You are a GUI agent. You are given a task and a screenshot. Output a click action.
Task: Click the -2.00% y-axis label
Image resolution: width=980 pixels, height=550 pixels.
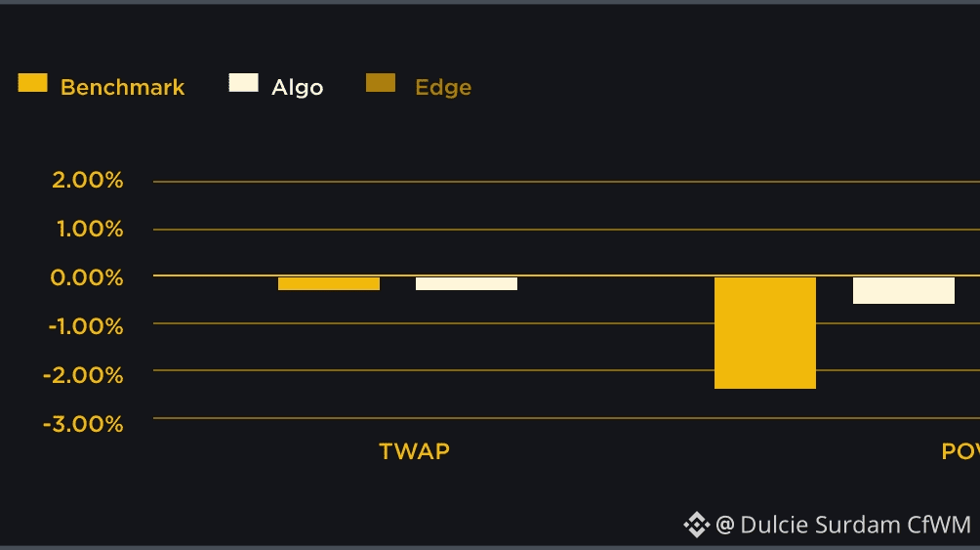[x=83, y=375]
